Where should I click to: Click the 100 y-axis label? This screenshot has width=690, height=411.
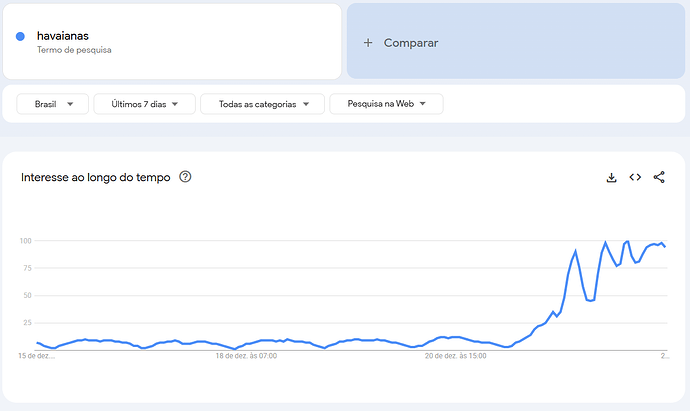point(26,241)
